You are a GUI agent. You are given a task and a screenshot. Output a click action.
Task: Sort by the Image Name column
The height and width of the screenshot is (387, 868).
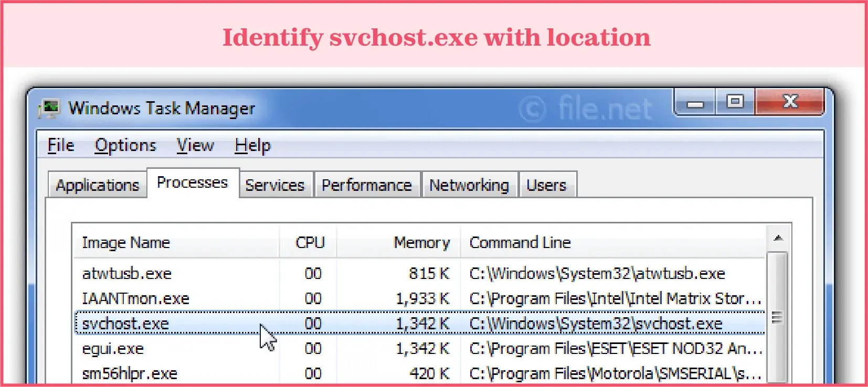tap(126, 242)
